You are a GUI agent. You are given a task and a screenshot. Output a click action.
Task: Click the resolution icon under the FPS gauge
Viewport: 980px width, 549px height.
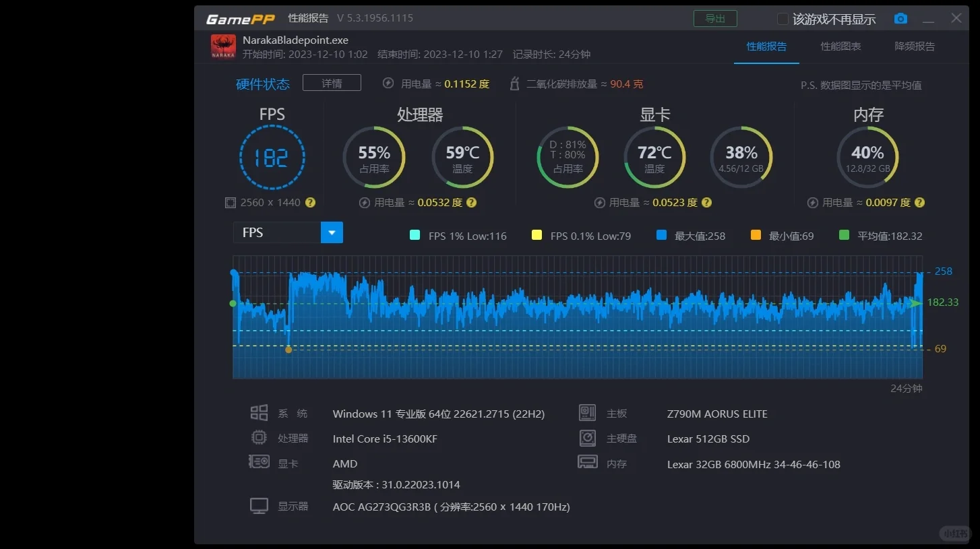click(230, 202)
